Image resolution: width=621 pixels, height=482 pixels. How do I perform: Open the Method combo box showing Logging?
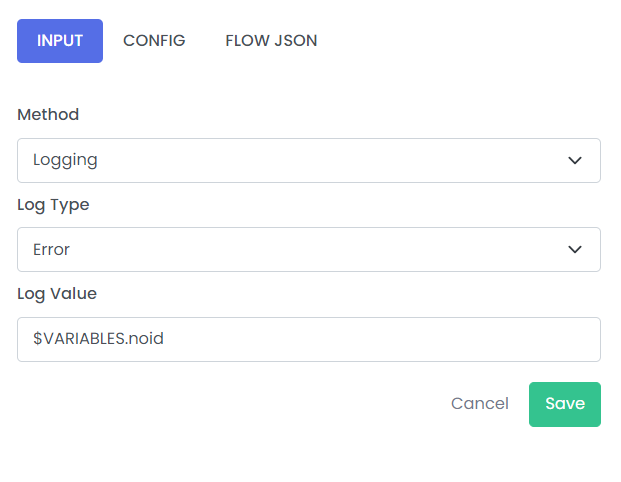tap(309, 160)
